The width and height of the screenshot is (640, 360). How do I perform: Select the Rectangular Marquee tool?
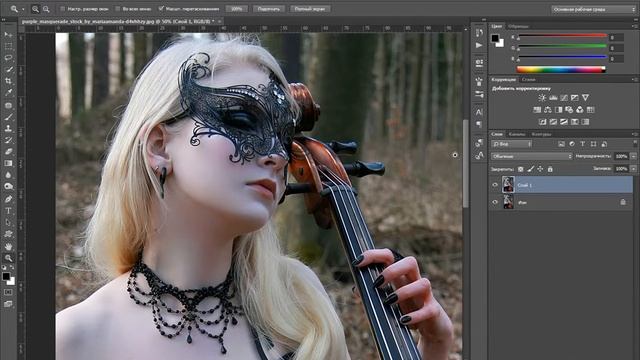(x=8, y=46)
